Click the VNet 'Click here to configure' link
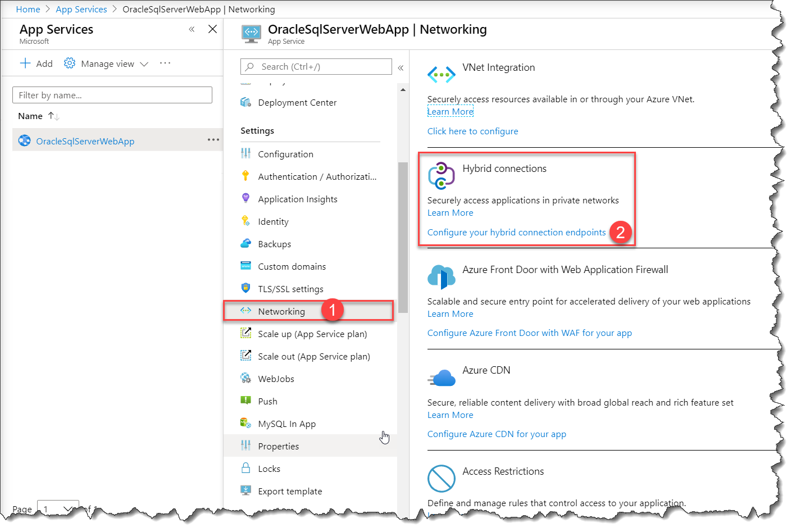 point(472,131)
